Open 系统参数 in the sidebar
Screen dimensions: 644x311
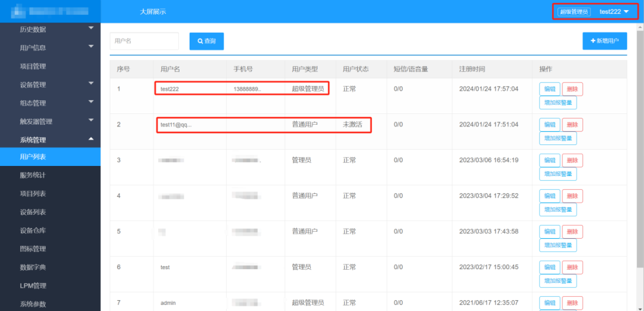[x=50, y=304]
